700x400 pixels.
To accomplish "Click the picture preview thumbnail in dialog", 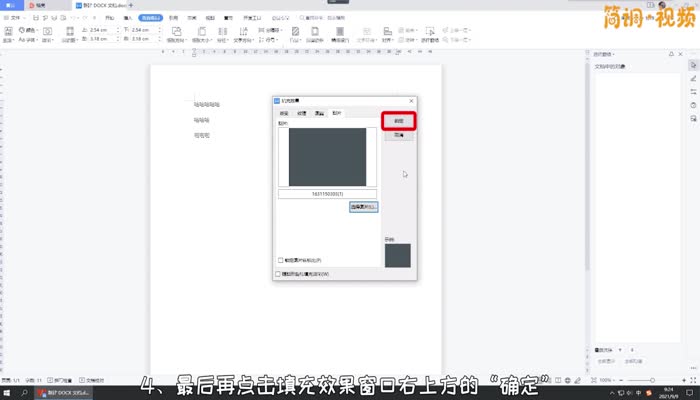I will pyautogui.click(x=328, y=156).
